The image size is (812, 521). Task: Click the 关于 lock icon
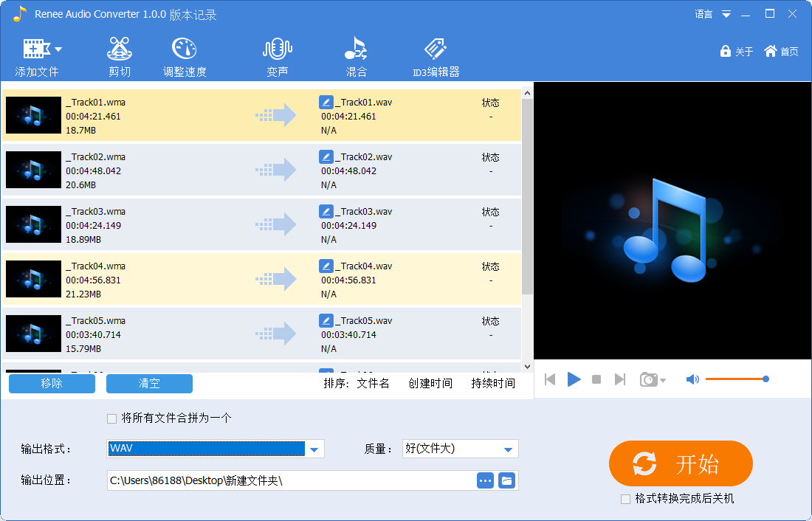[726, 51]
